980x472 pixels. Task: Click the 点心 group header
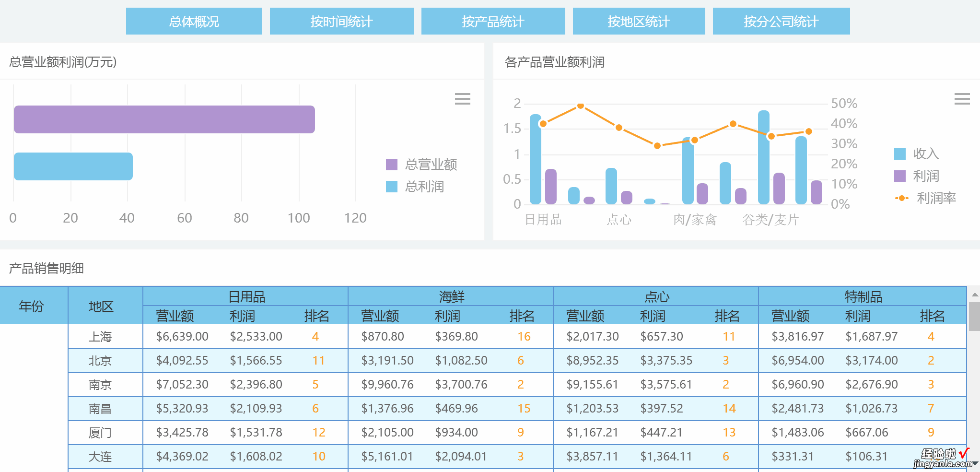[657, 296]
